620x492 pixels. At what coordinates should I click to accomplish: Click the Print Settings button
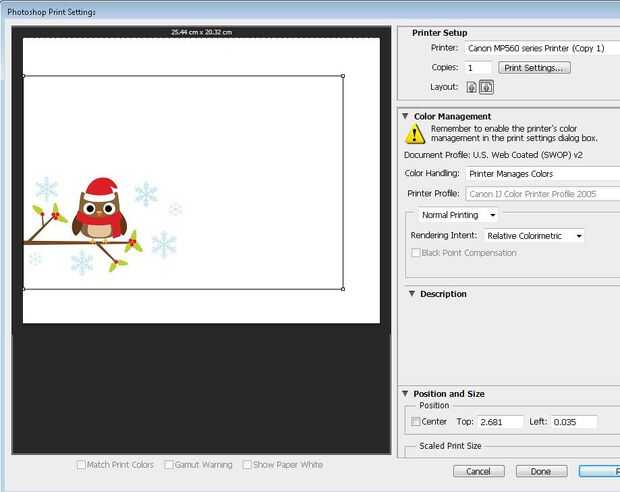pos(534,68)
